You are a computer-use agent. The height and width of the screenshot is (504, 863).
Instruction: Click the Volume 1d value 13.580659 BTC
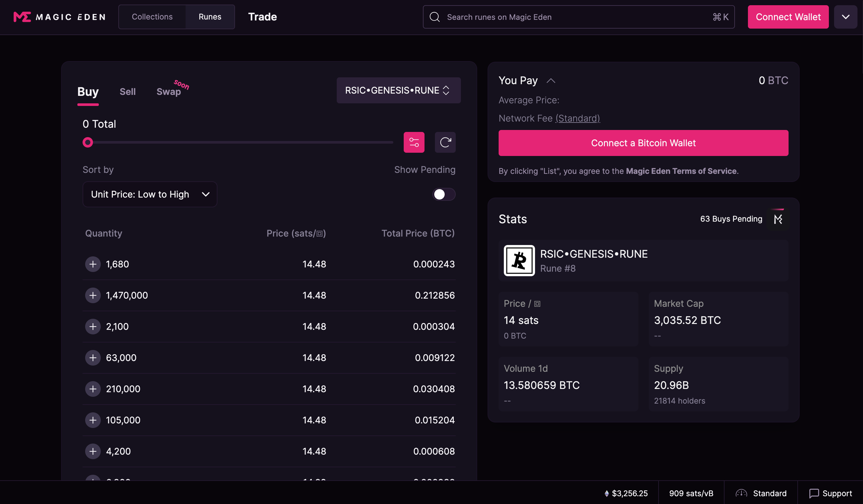pos(542,385)
